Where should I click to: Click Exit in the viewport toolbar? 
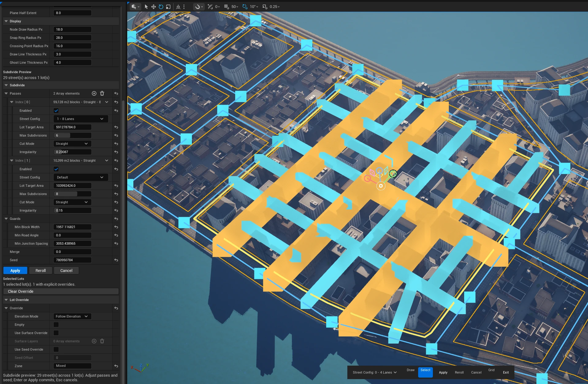506,372
